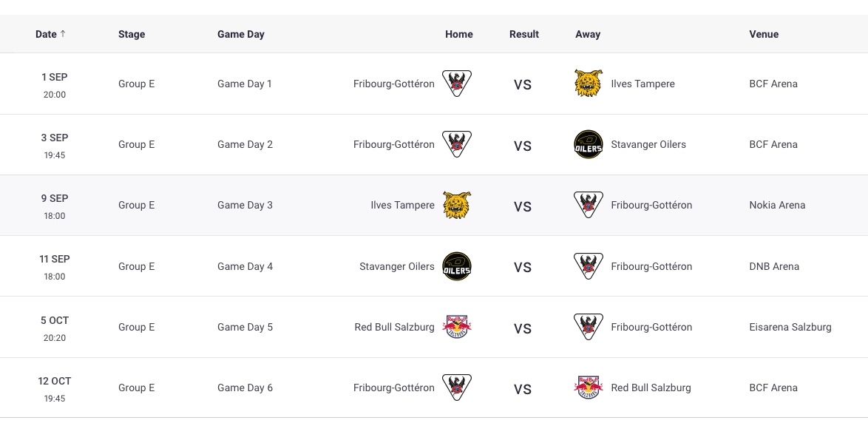
Task: Click Red Bull Salzburg away logo, 12 OCT row
Action: [589, 388]
